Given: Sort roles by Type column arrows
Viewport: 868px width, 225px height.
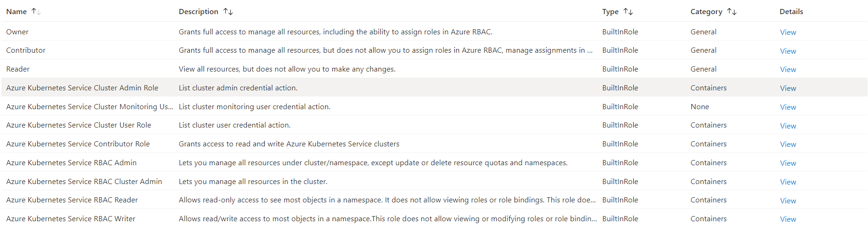Looking at the screenshot, I should click(x=628, y=11).
